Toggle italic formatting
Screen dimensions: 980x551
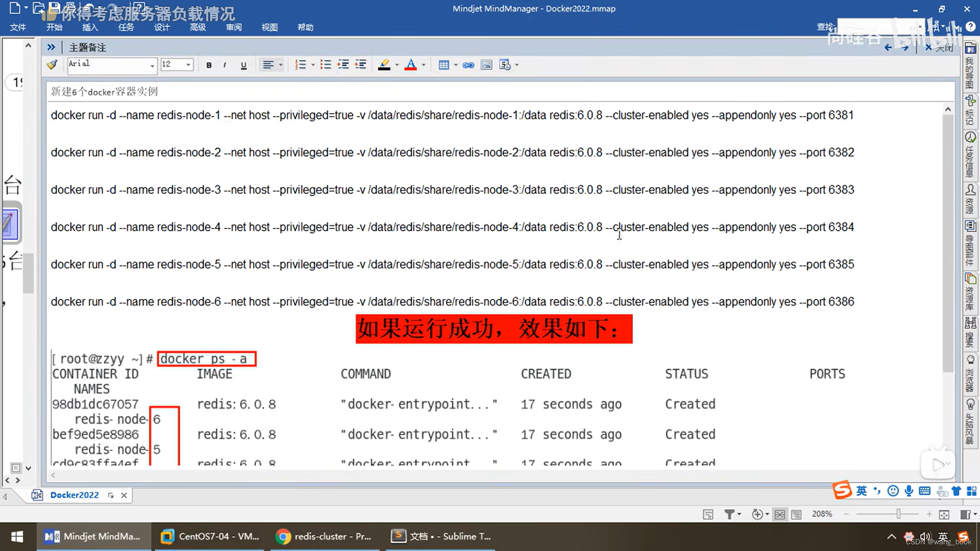[x=225, y=65]
